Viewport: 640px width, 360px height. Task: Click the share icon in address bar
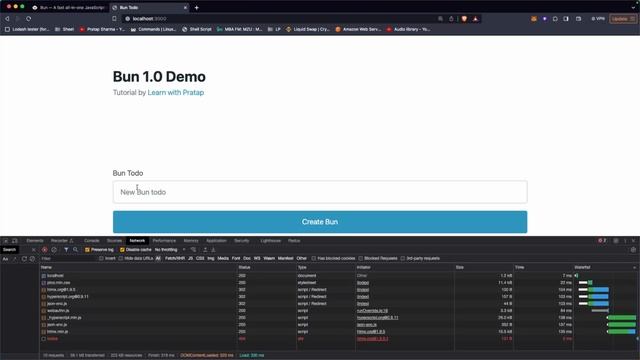pos(451,19)
